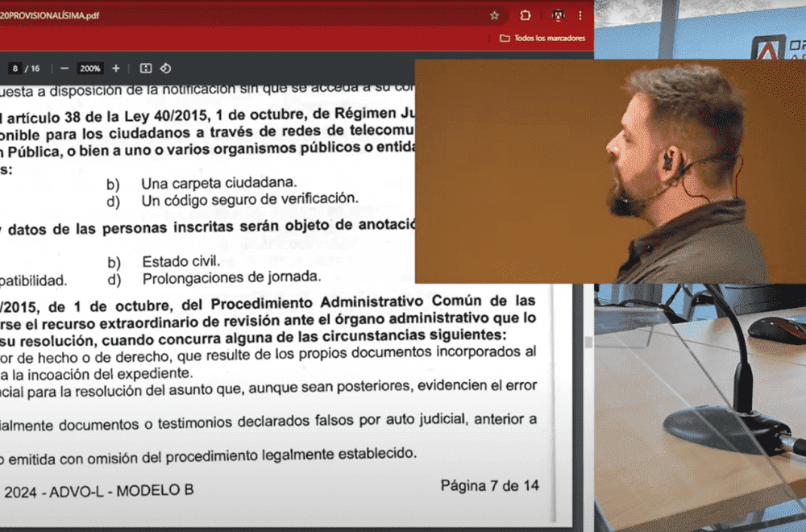Screen dimensions: 806x532
Task: Click the PDF vertical scrollbar thumb
Action: (x=588, y=343)
